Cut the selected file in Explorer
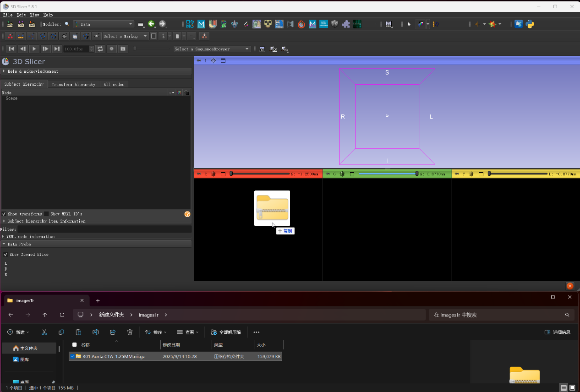 pyautogui.click(x=44, y=332)
